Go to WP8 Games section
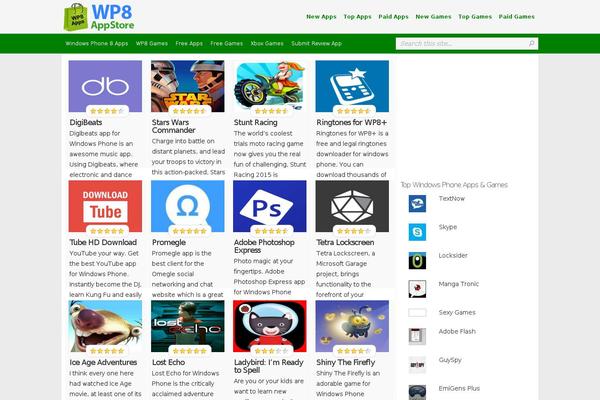 point(152,44)
